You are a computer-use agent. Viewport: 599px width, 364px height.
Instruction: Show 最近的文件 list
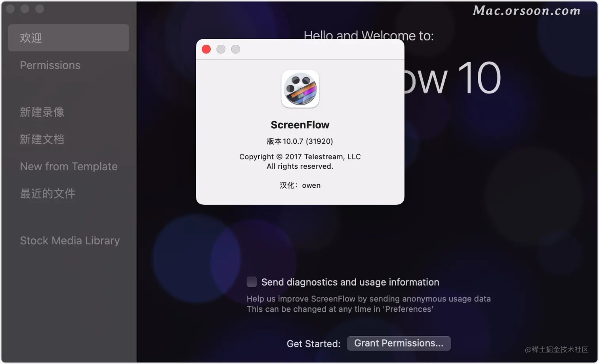coord(48,193)
